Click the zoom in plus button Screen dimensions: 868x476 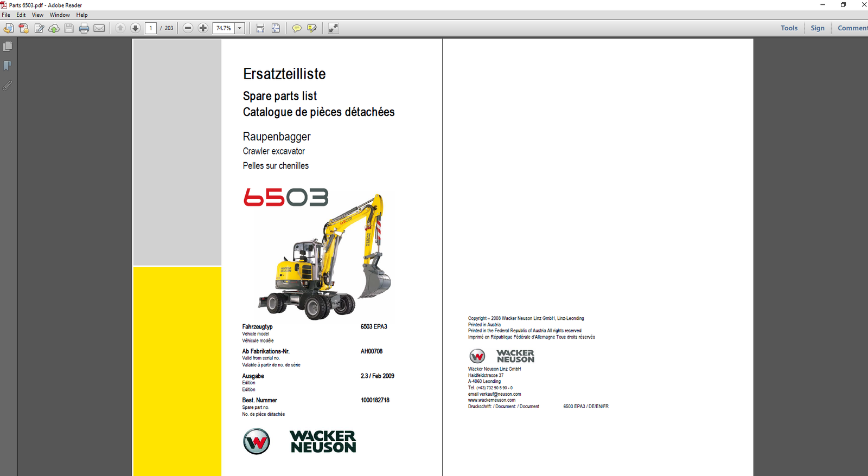[203, 28]
